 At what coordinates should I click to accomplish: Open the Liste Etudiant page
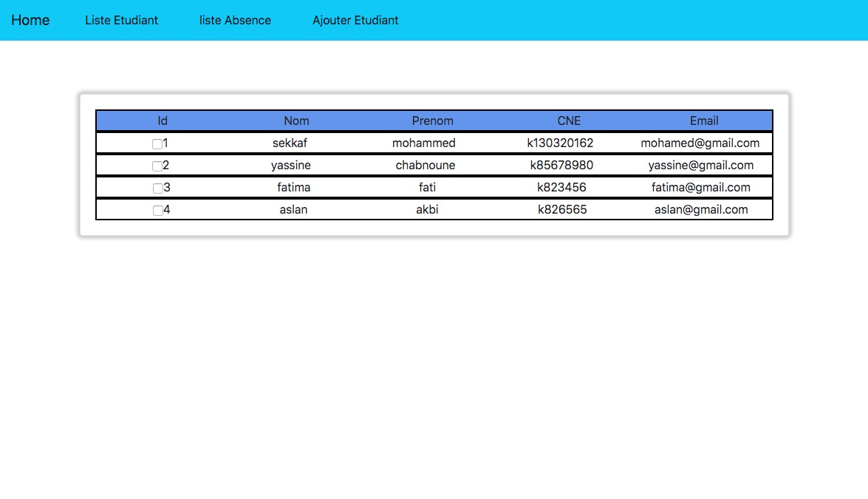121,20
